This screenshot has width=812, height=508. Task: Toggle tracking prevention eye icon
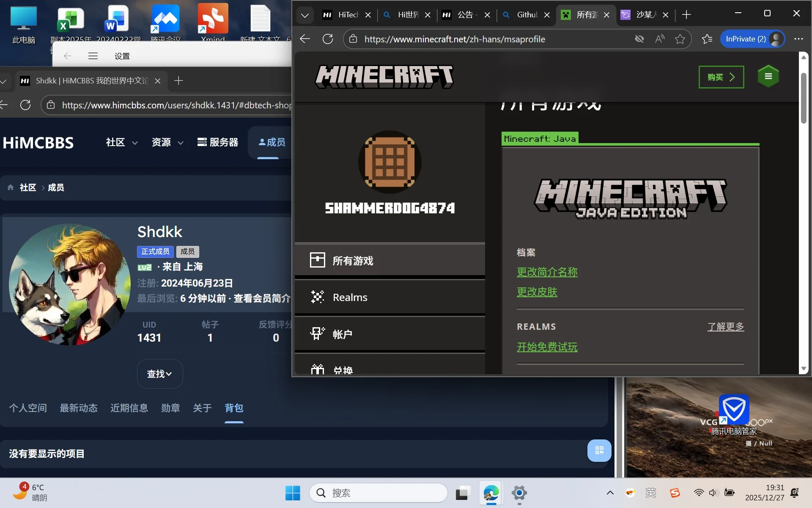point(639,39)
